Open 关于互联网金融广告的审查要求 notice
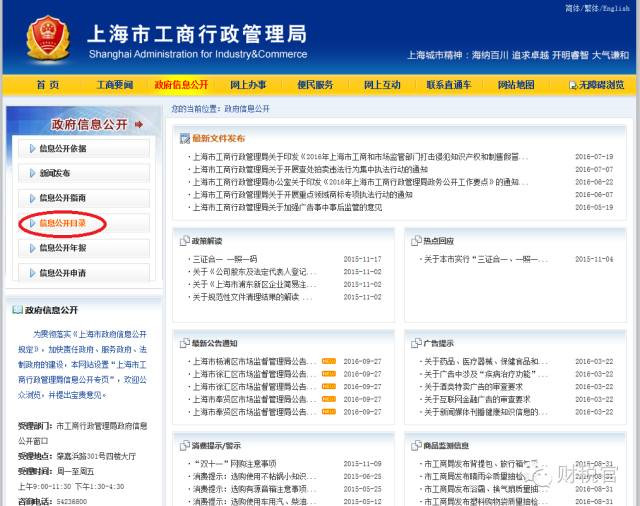 click(478, 399)
